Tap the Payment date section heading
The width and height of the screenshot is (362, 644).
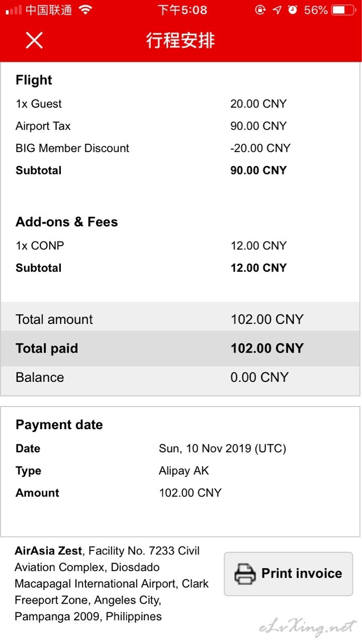point(59,425)
